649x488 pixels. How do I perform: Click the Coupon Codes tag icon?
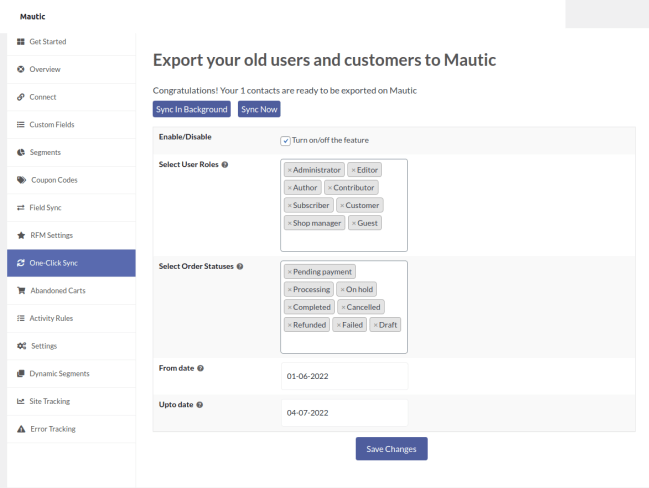click(21, 180)
